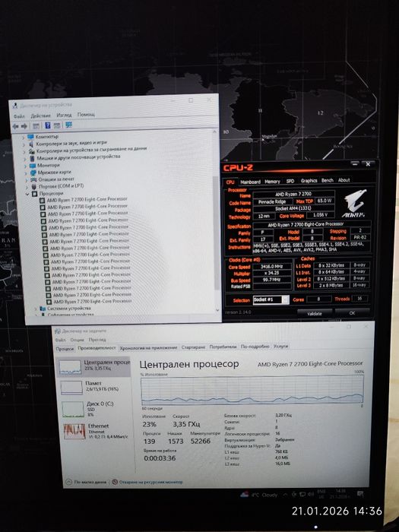Expand the Контролери за звук, видео и игри node
Screen dimensions: 399x532
(24, 144)
